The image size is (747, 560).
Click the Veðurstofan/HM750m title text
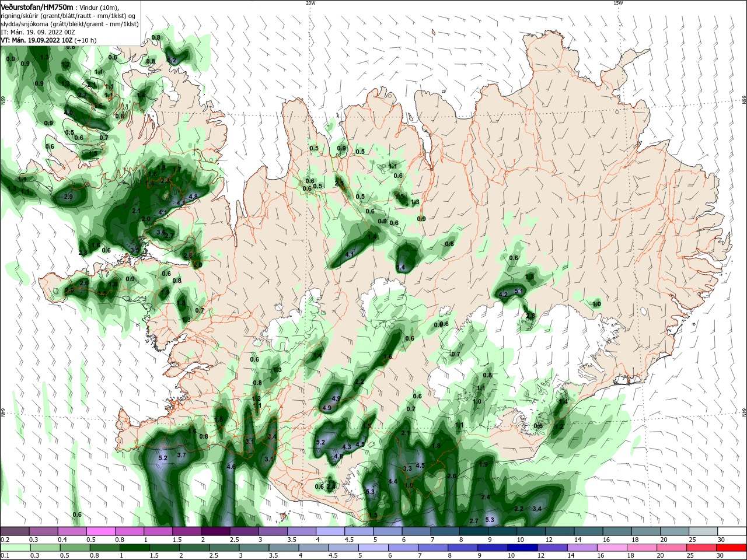pyautogui.click(x=37, y=7)
